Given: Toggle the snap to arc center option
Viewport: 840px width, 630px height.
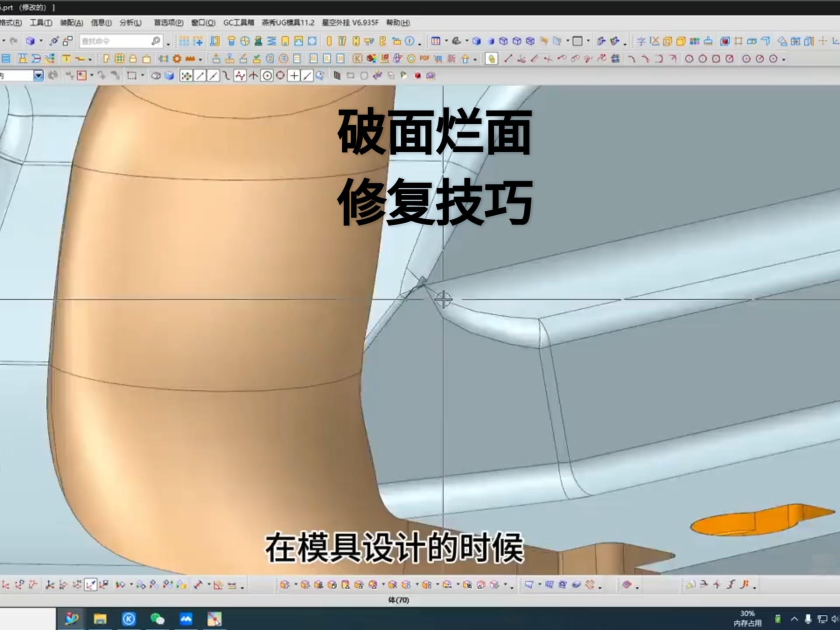Looking at the screenshot, I should point(267,76).
